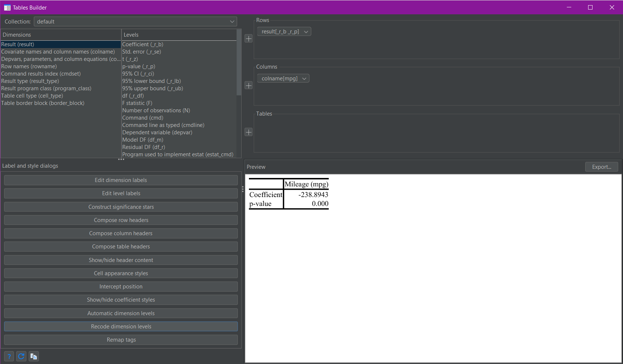Add selection to Rows with plus button

click(249, 39)
